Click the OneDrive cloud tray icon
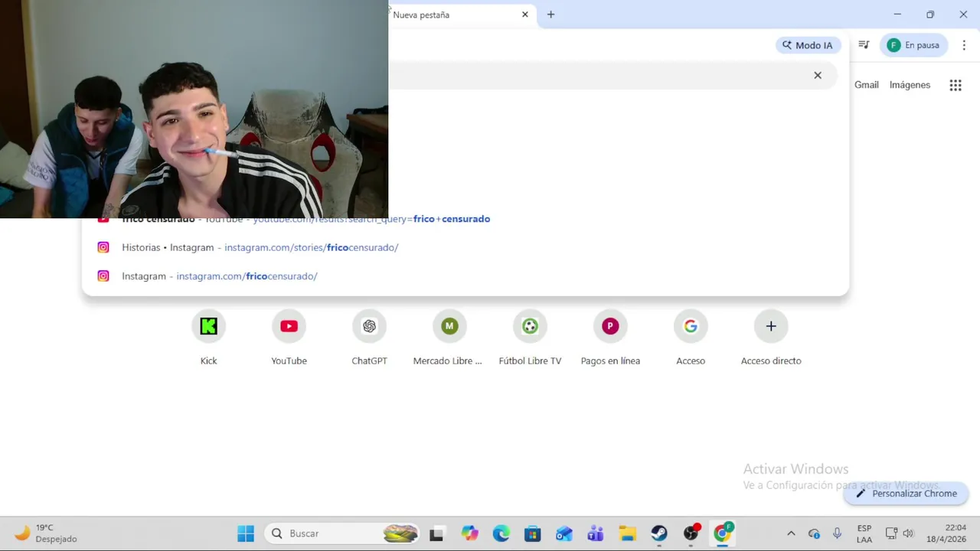 click(814, 533)
